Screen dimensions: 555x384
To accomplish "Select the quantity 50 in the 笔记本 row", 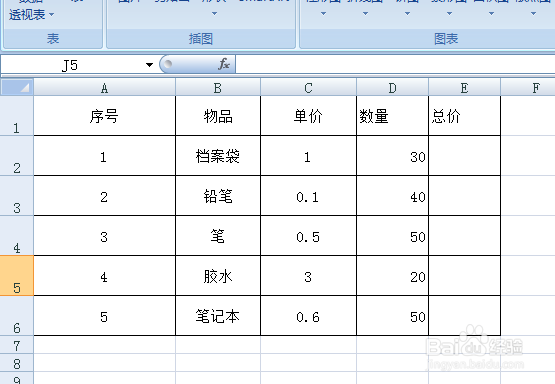I will 393,316.
